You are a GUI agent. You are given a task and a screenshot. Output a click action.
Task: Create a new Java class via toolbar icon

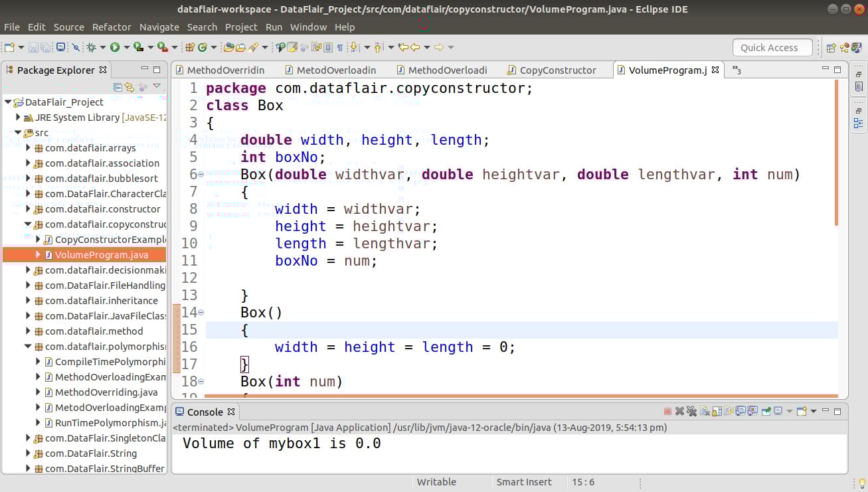(203, 46)
